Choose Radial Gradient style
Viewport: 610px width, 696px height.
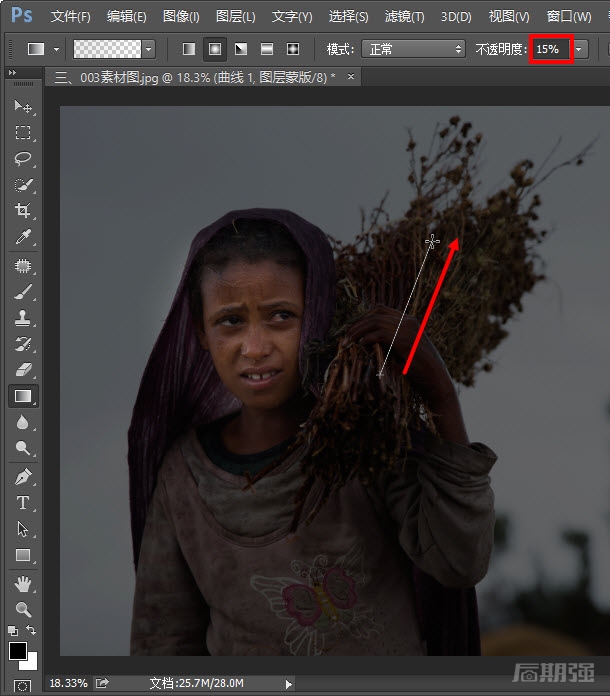click(x=215, y=49)
